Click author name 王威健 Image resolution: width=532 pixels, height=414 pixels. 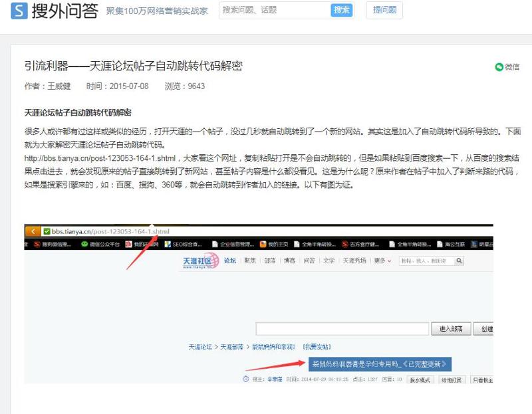tap(59, 86)
